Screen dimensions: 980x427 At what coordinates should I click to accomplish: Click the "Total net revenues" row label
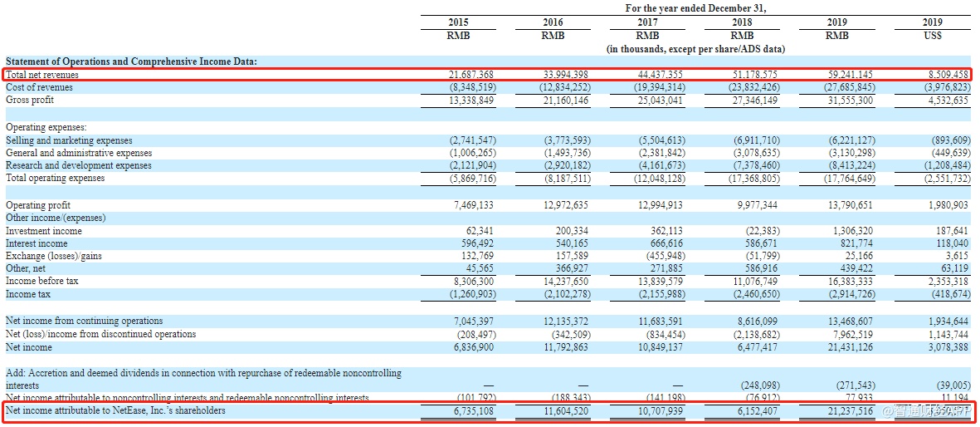42,75
